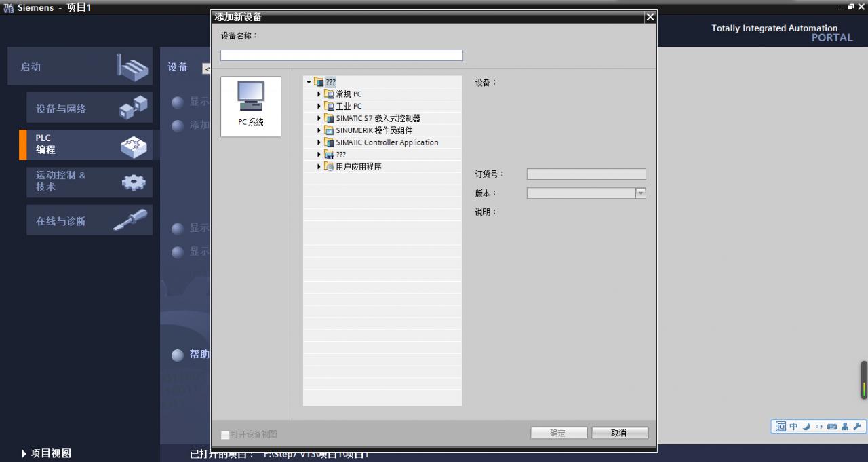The image size is (868, 462).
Task: Expand SIMATIC S7 嵌入式控制器 node arrow
Action: [x=319, y=118]
